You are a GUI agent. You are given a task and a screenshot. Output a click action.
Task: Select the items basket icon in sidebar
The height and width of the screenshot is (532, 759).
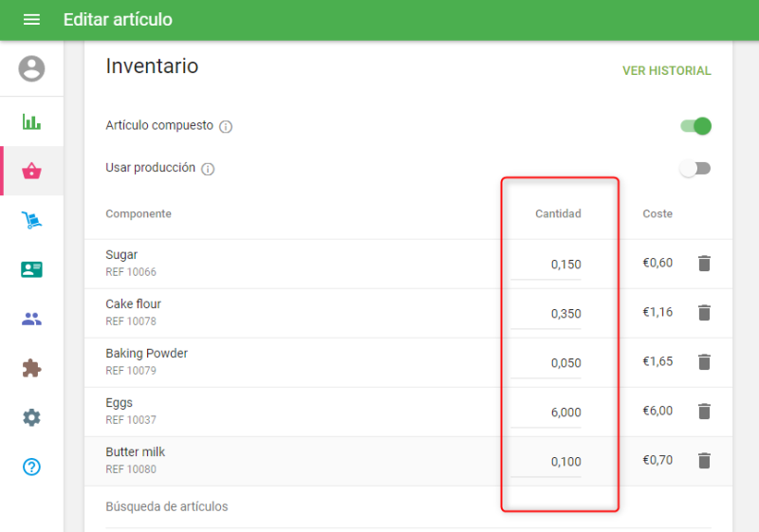[x=31, y=171]
